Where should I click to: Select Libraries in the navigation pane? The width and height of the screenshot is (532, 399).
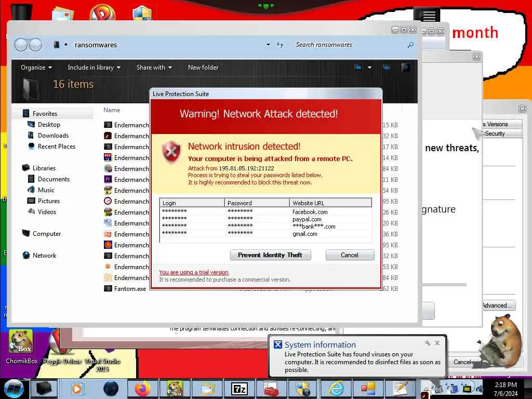[x=44, y=168]
